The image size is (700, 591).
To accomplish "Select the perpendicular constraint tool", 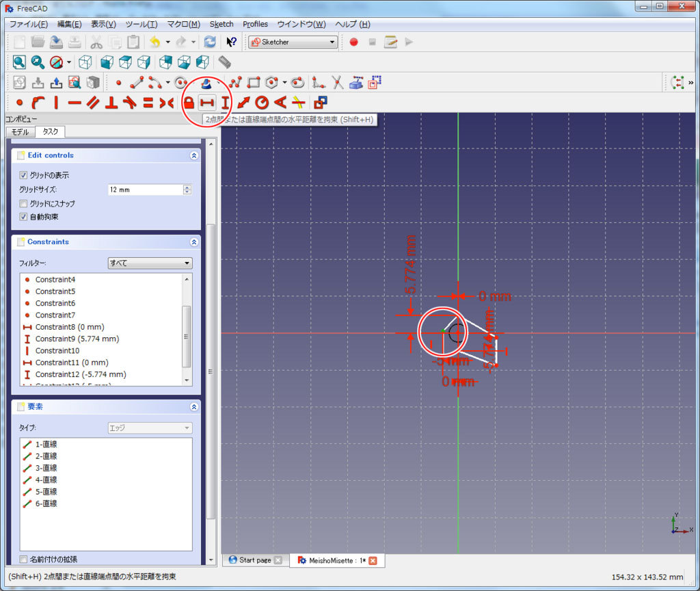I will (111, 103).
